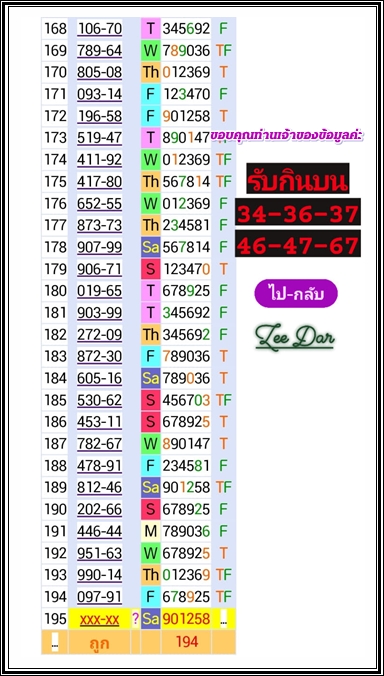Click the pink T day cell in row 168
Viewport: 384px width, 676px height.
150,29
